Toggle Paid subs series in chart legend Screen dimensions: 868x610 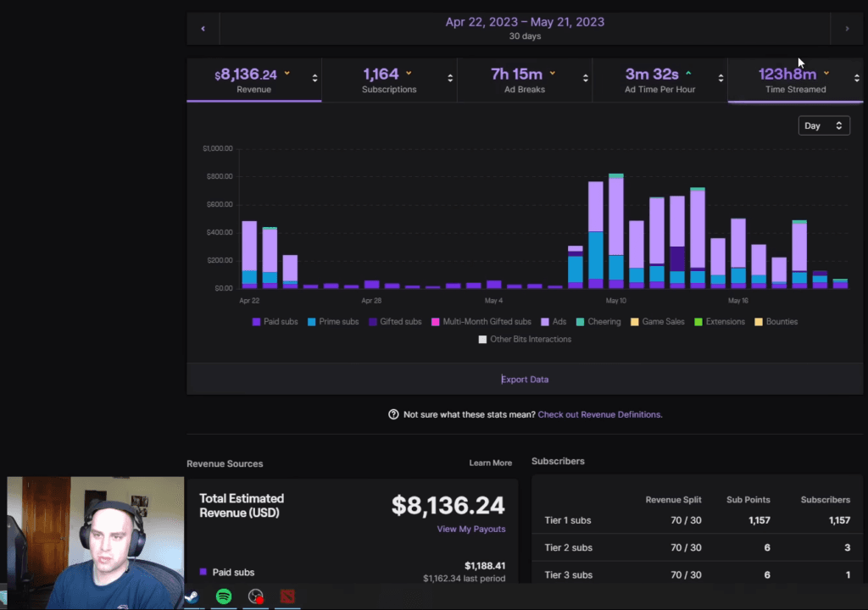coord(275,322)
